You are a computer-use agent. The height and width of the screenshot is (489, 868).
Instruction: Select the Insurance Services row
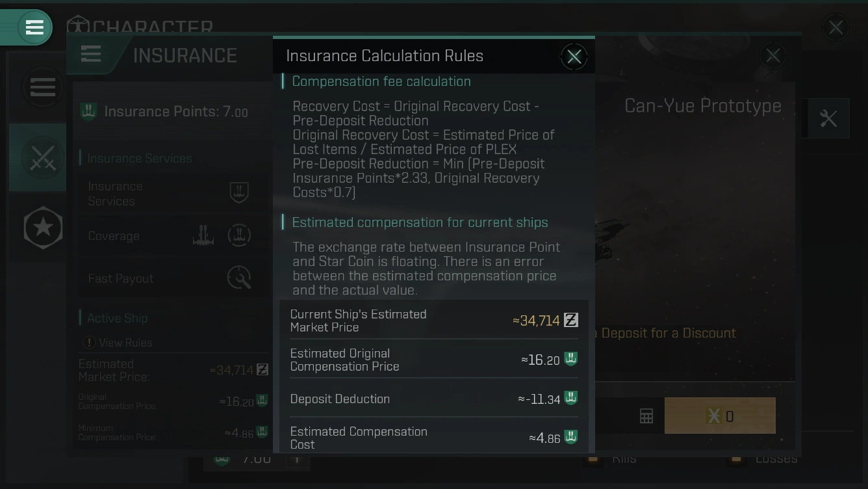point(116,194)
